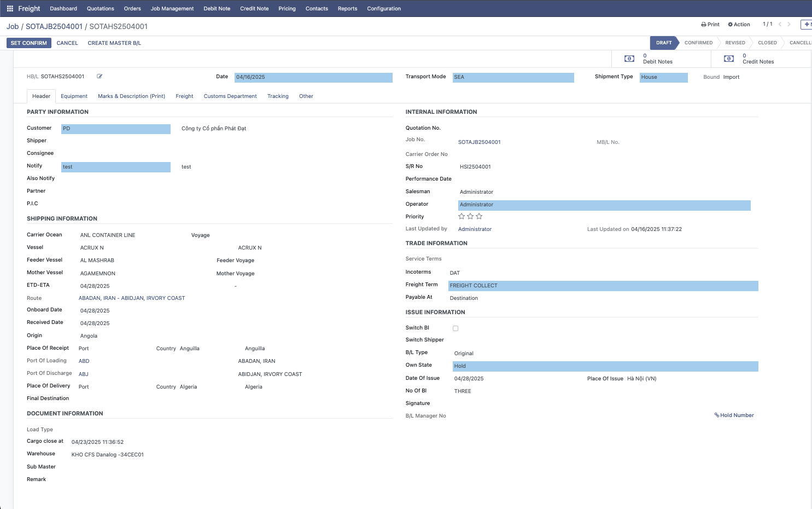The height and width of the screenshot is (509, 812).
Task: Go to the previous record arrow
Action: pyautogui.click(x=780, y=25)
